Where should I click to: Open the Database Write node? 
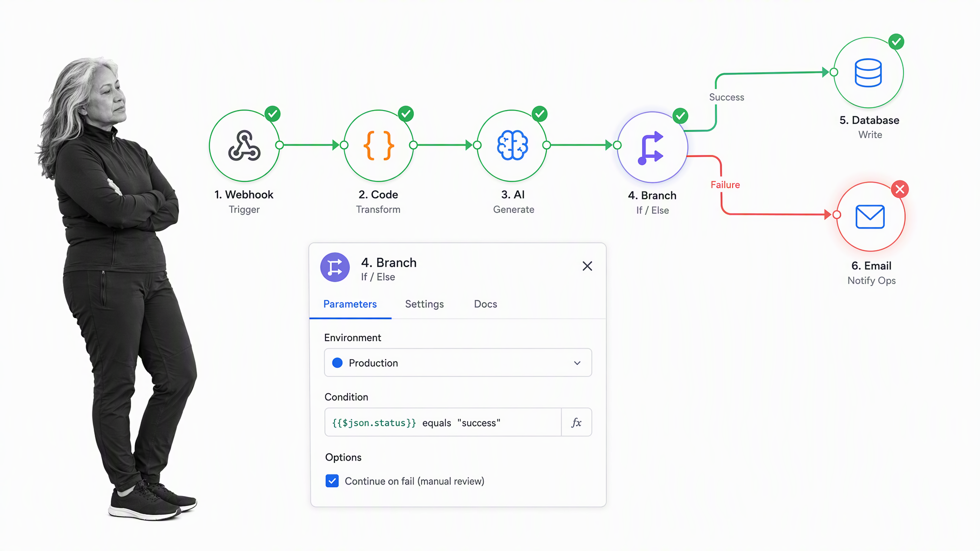pos(869,73)
